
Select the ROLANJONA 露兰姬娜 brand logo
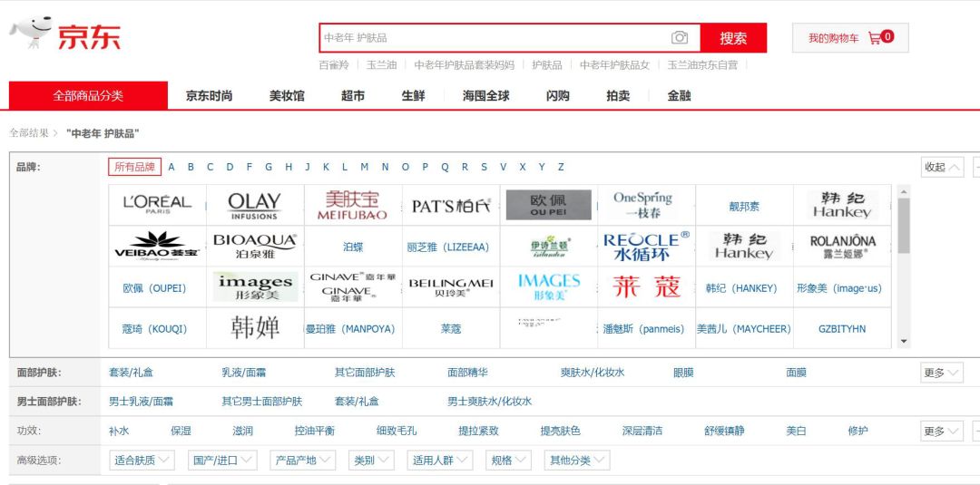click(x=842, y=246)
